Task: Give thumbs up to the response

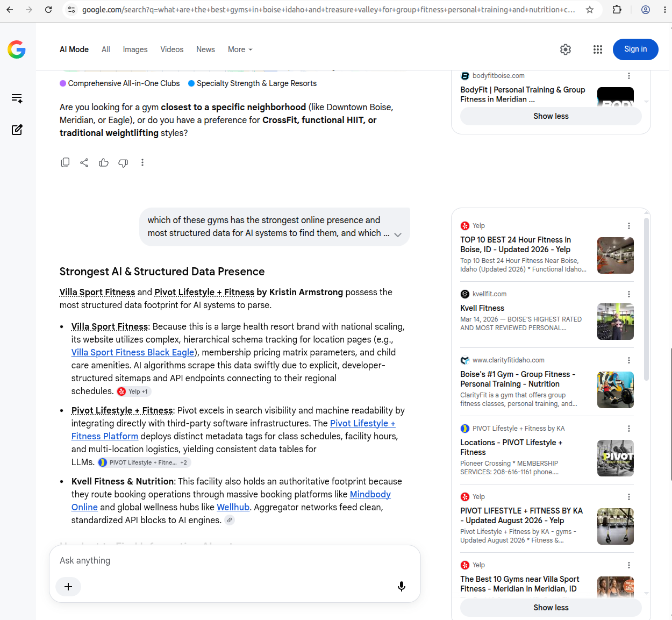Action: pos(104,162)
